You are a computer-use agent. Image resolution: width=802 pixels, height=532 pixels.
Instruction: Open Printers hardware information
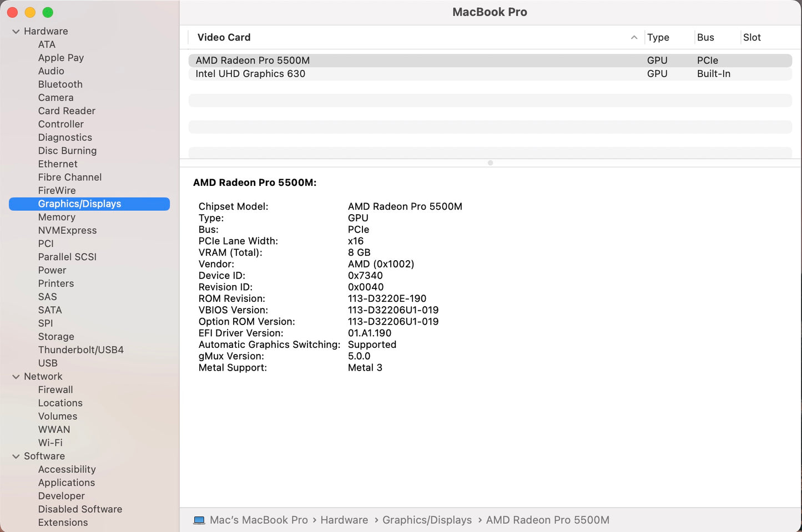56,283
